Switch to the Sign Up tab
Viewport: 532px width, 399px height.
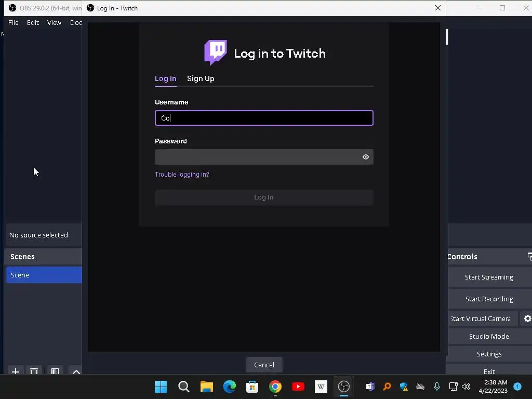(x=201, y=78)
